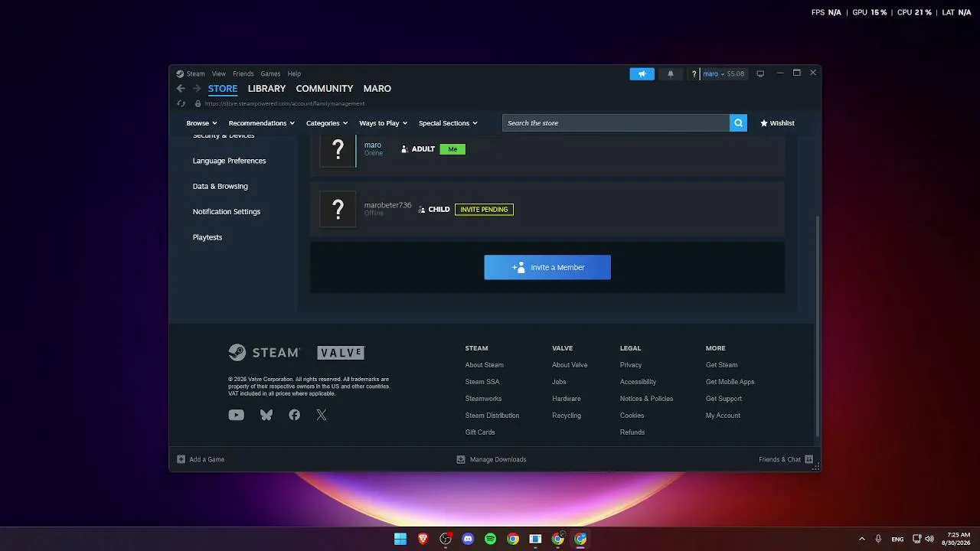
Task: Open the Ways to Play dropdown
Action: click(x=383, y=123)
